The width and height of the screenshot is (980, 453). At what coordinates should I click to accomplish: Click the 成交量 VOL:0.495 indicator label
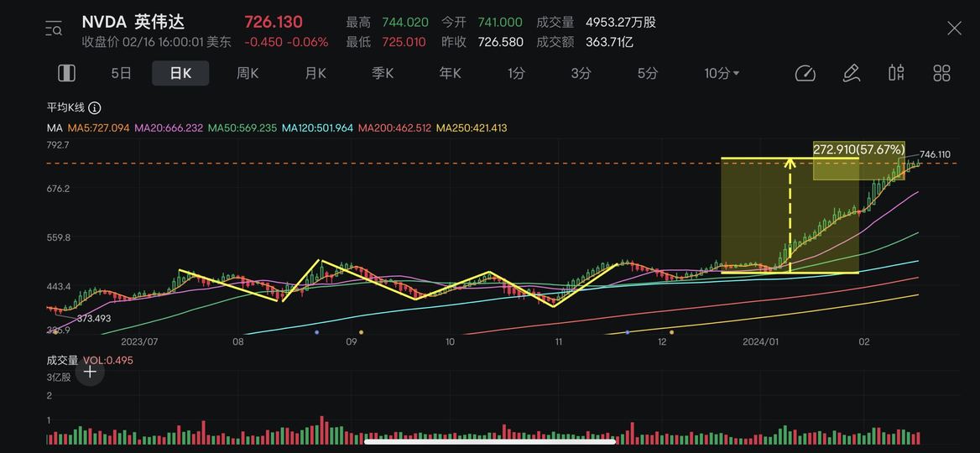pos(90,361)
